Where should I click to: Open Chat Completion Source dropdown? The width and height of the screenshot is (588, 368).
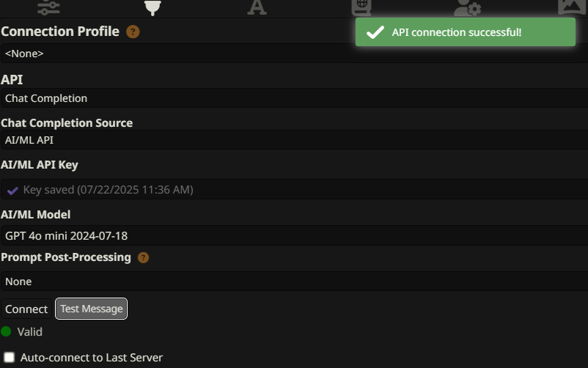(293, 140)
